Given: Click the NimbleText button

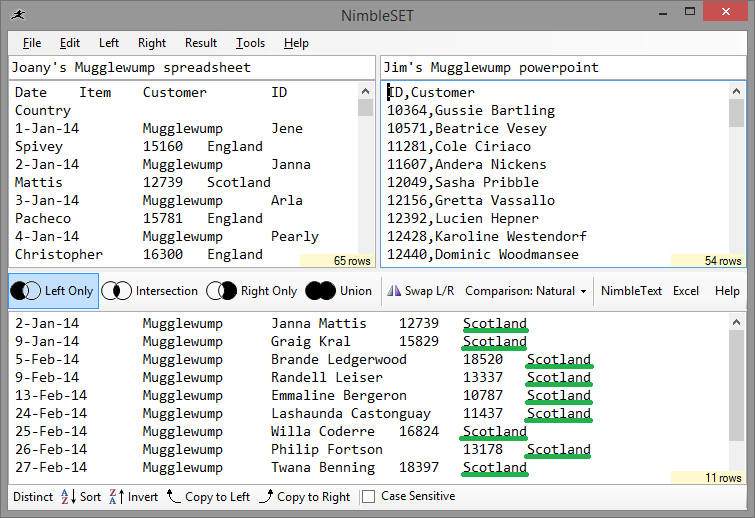Looking at the screenshot, I should pos(631,291).
